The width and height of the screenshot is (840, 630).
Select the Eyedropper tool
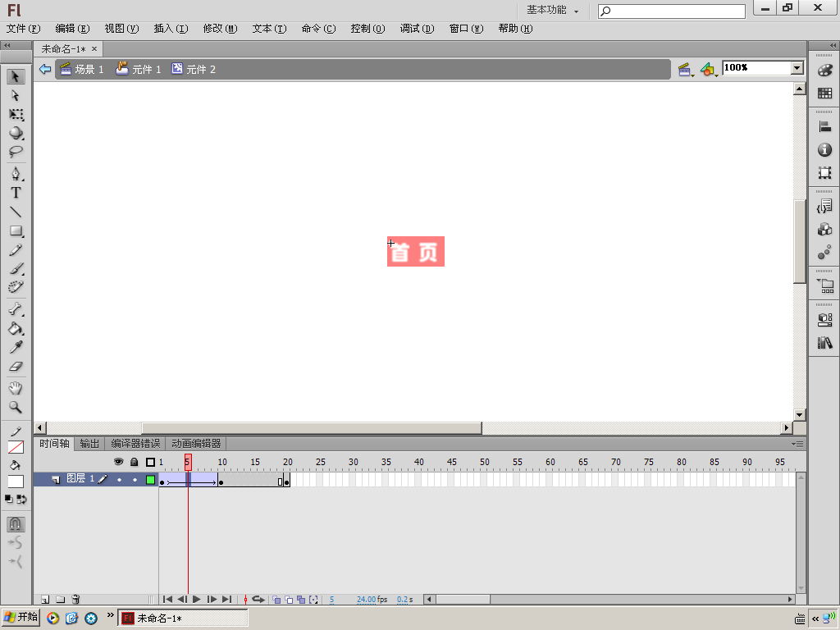16,347
